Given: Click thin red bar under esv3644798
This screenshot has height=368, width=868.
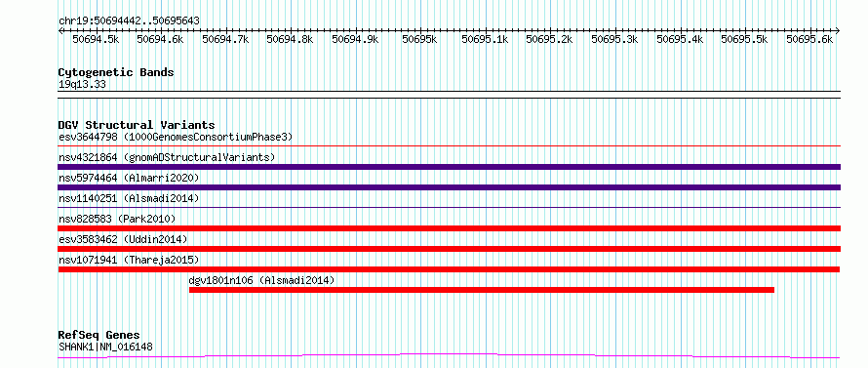Looking at the screenshot, I should point(450,146).
